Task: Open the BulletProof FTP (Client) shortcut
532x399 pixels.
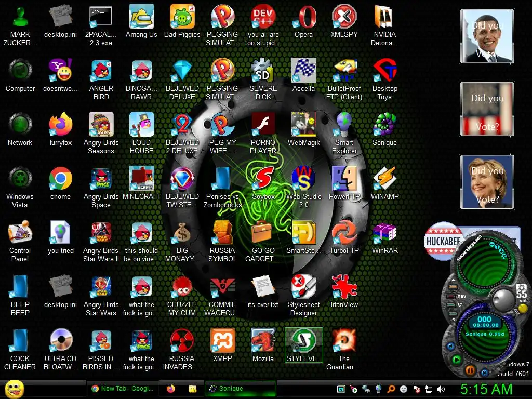Action: tap(344, 79)
